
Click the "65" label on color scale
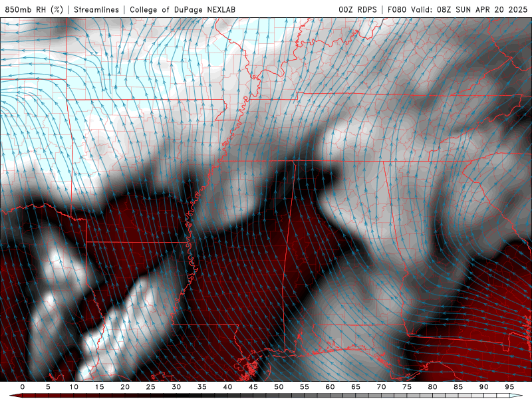(356, 387)
